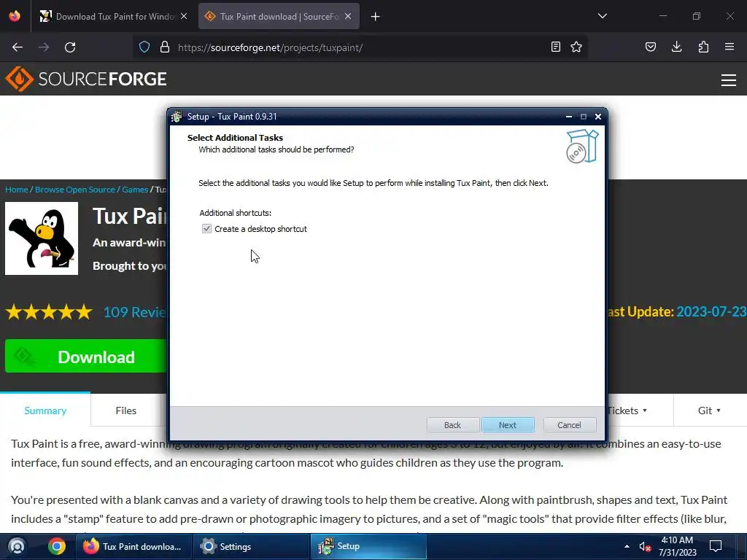
Task: Expand the Tickets dropdown tab
Action: [x=627, y=411]
